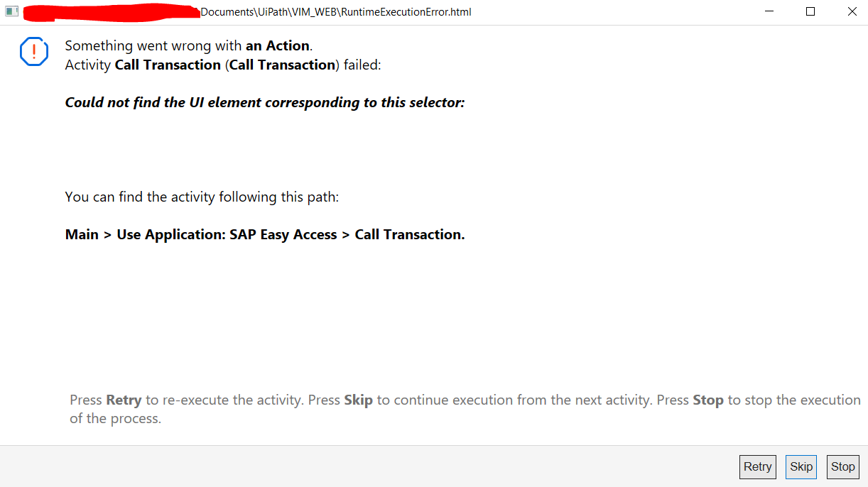Click the Retry button

(x=757, y=466)
